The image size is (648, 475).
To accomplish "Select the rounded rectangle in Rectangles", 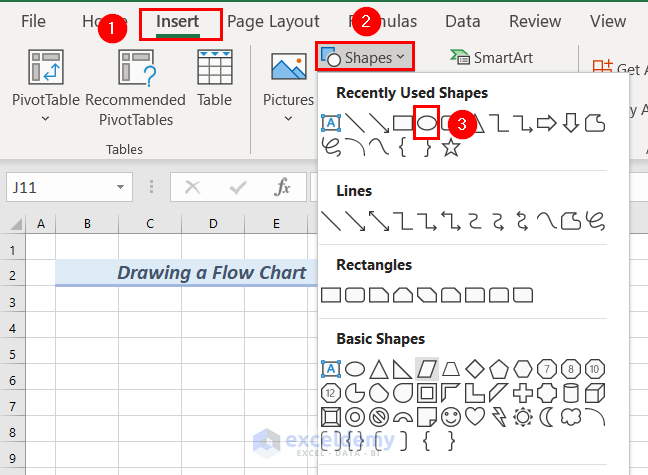I will point(355,295).
